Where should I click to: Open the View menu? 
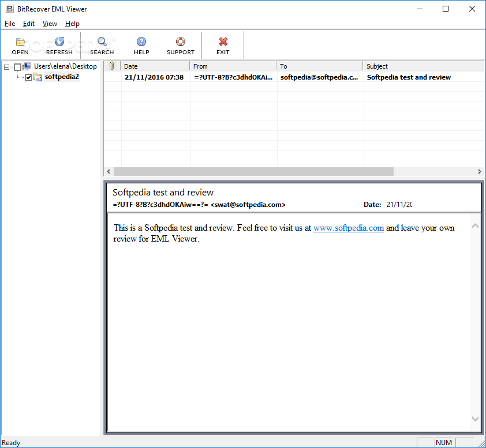(50, 24)
